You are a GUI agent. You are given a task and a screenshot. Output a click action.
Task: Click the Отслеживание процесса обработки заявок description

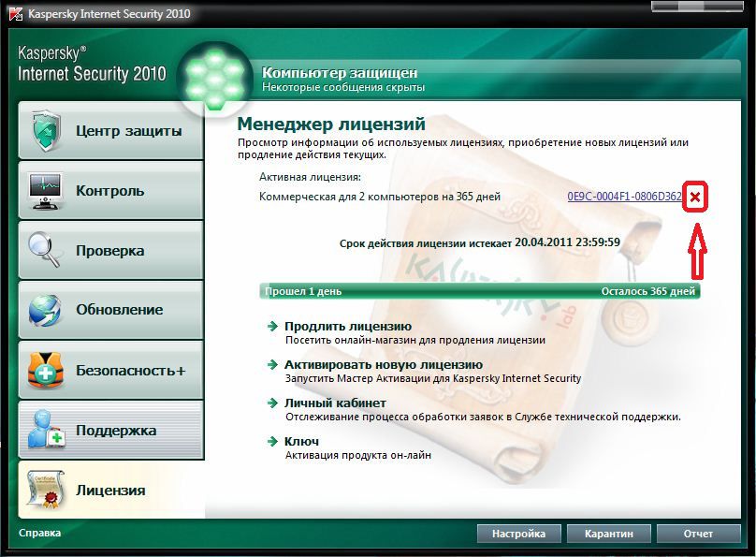click(x=483, y=417)
